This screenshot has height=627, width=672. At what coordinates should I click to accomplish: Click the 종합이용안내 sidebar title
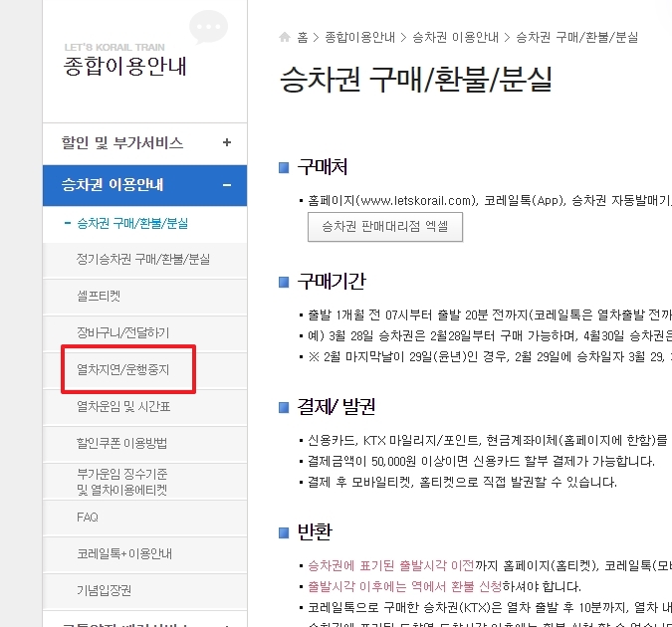(x=125, y=67)
